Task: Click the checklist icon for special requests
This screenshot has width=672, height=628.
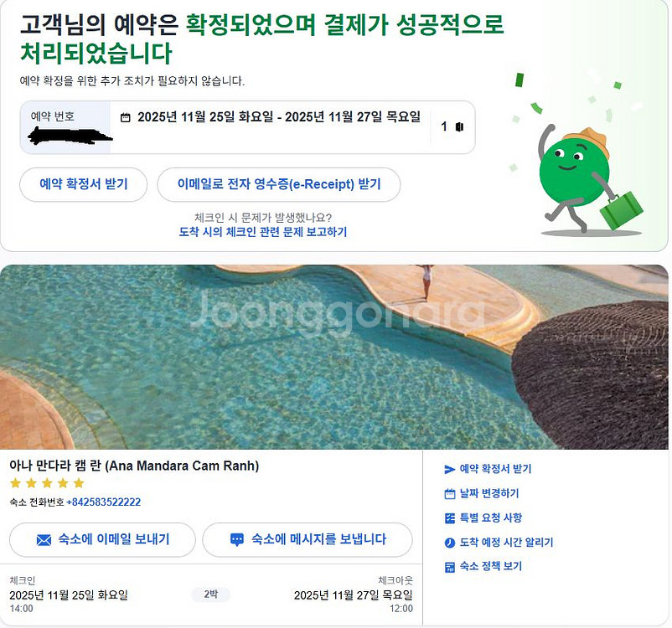Action: click(450, 518)
